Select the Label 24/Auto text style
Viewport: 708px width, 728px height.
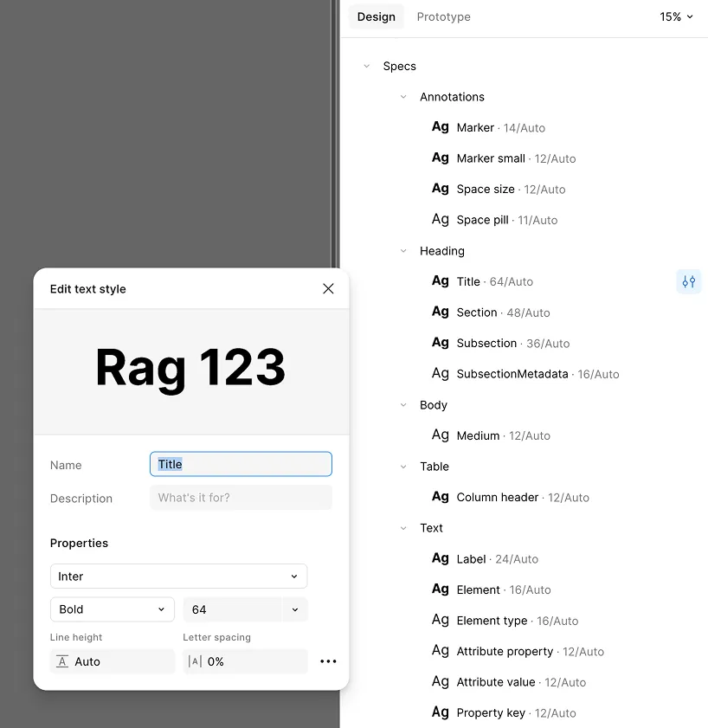click(497, 559)
